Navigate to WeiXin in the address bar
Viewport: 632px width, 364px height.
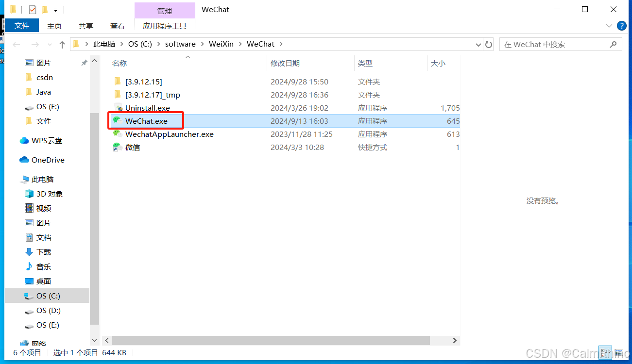pos(221,44)
